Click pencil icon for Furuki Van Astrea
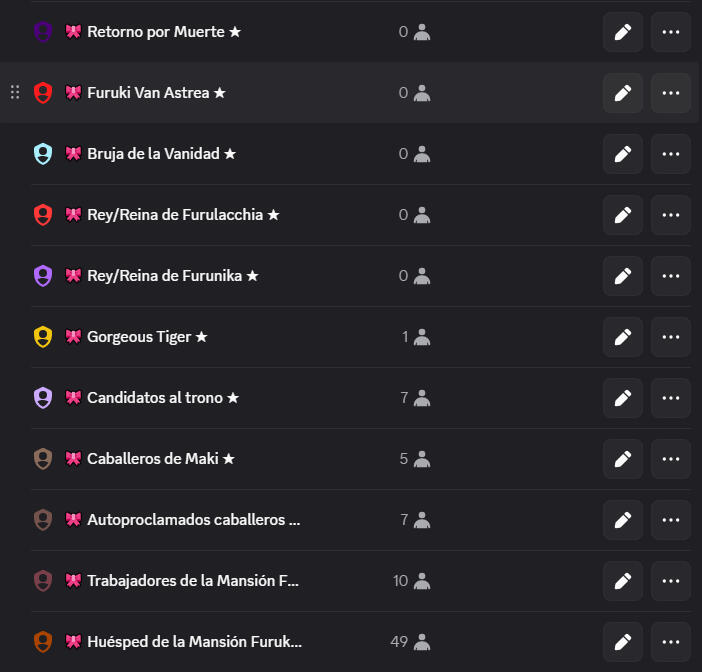The width and height of the screenshot is (702, 672). point(623,93)
